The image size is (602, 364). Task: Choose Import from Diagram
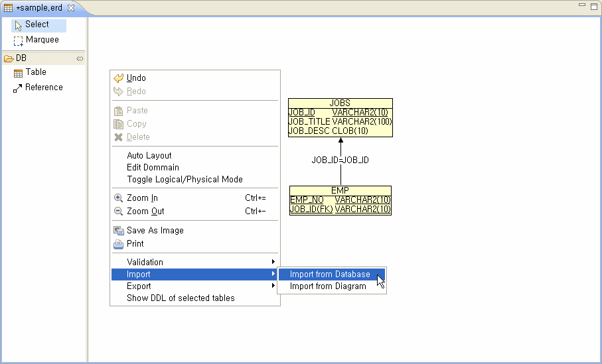328,286
